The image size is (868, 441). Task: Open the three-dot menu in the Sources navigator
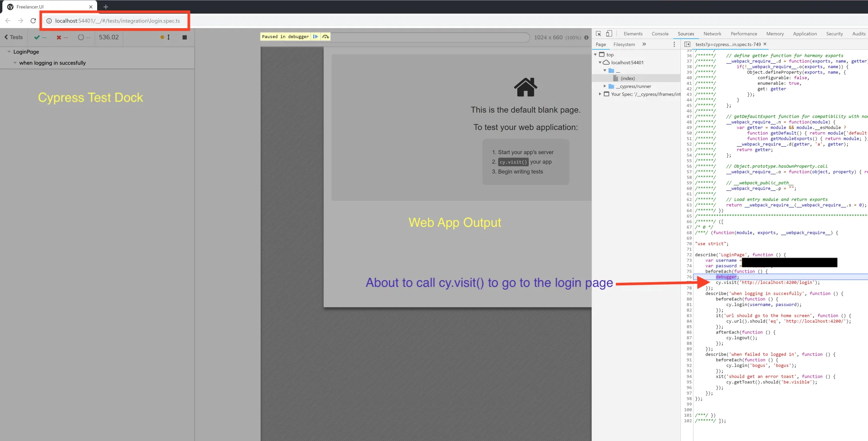(x=674, y=44)
